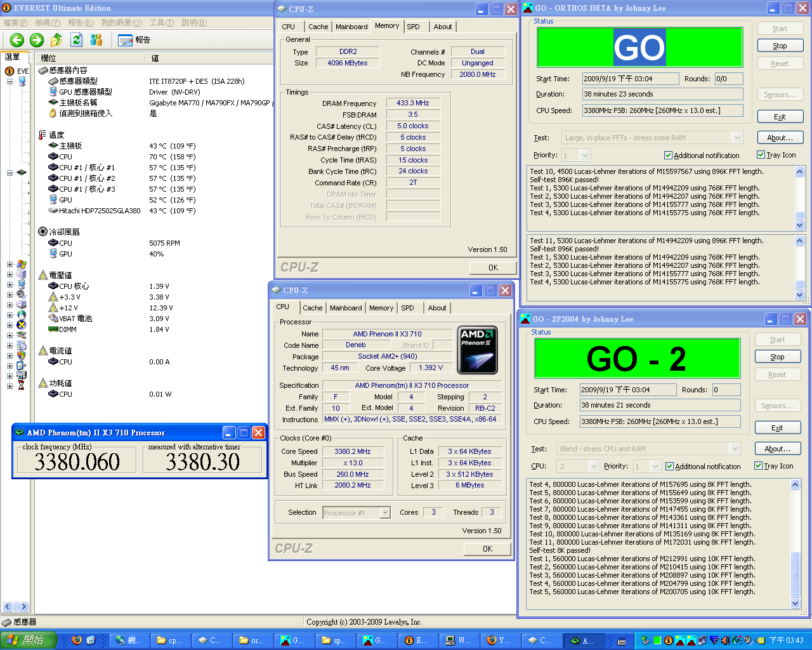Select the yellow X DirectX icon in tree
Viewport: 812px width, 650px height.
pyautogui.click(x=22, y=325)
